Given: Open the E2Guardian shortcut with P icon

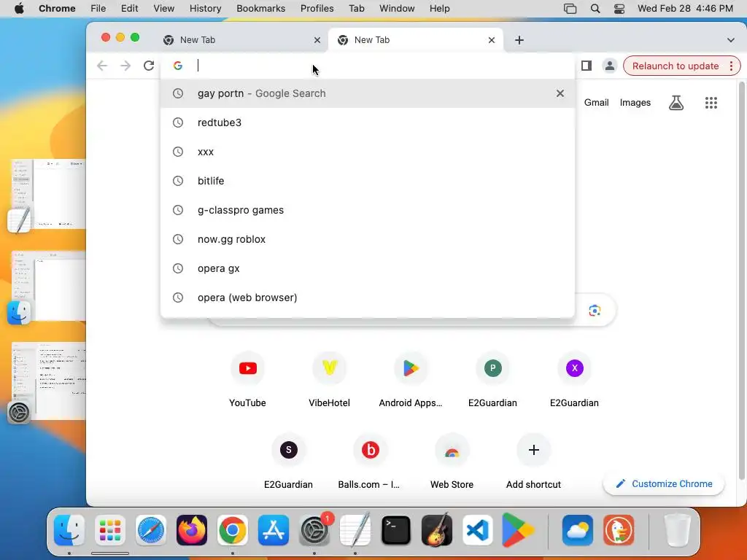Looking at the screenshot, I should pos(492,379).
